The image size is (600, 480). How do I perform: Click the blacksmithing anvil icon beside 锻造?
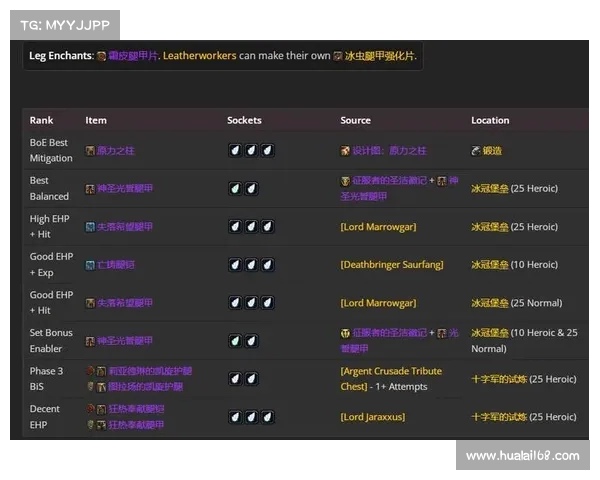[x=476, y=150]
